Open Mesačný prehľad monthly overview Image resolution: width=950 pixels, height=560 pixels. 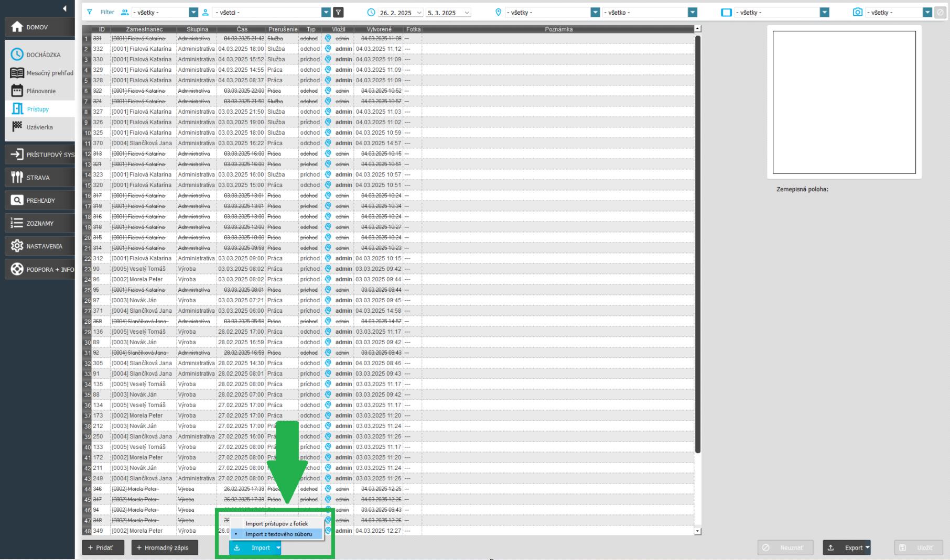(42, 73)
